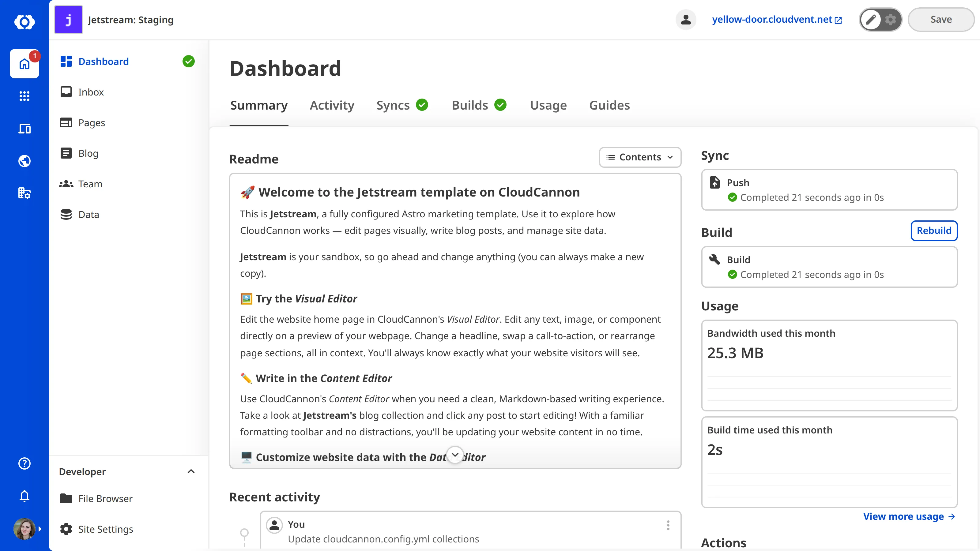The width and height of the screenshot is (980, 551).
Task: Switch to the Builds tab
Action: coord(479,105)
